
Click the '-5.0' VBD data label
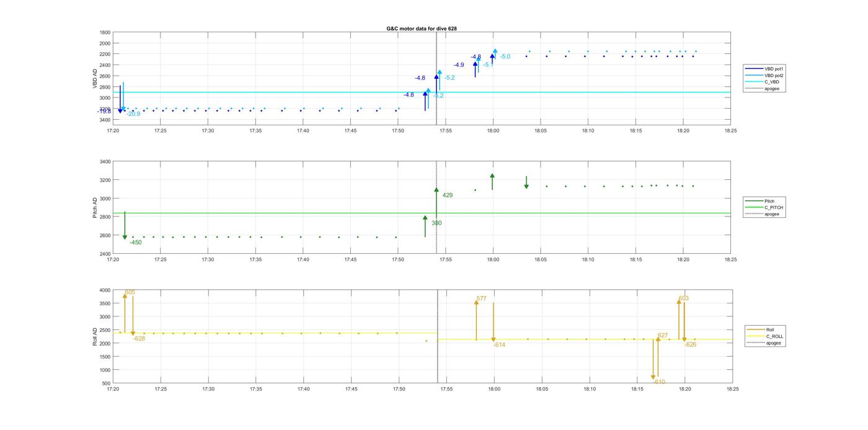point(505,56)
